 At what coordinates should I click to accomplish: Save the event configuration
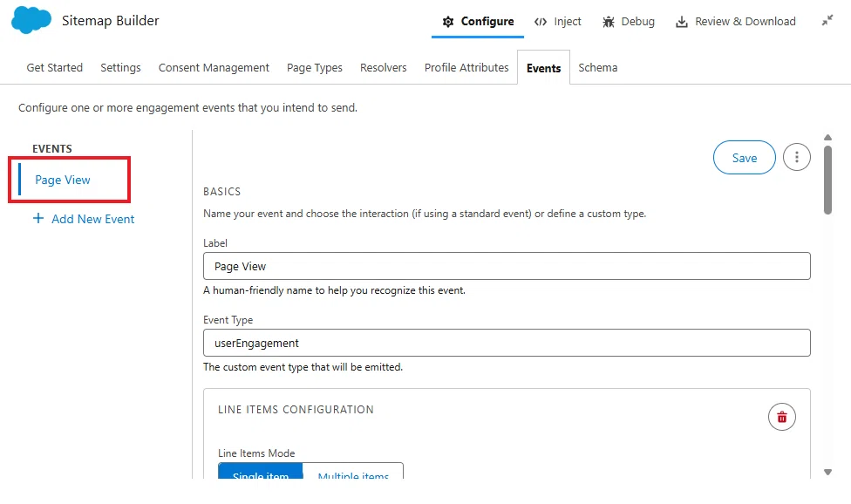click(x=744, y=157)
